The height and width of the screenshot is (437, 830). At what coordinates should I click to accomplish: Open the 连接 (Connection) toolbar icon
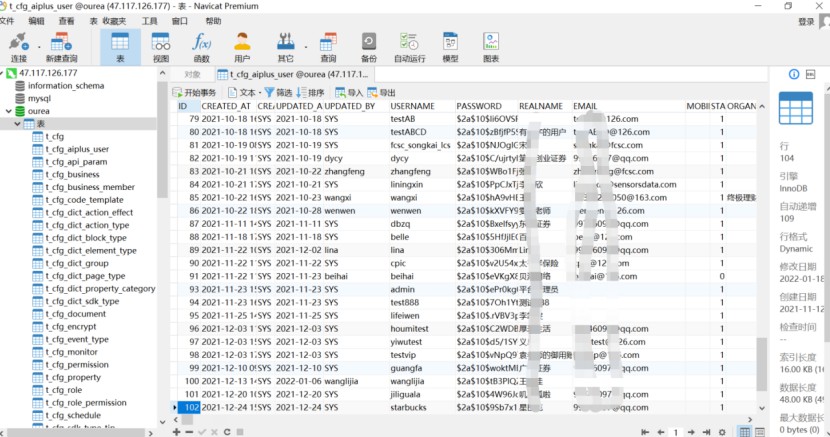point(19,48)
